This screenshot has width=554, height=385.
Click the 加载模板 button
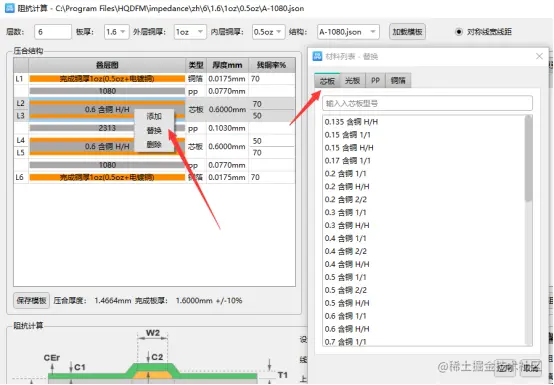(x=407, y=32)
